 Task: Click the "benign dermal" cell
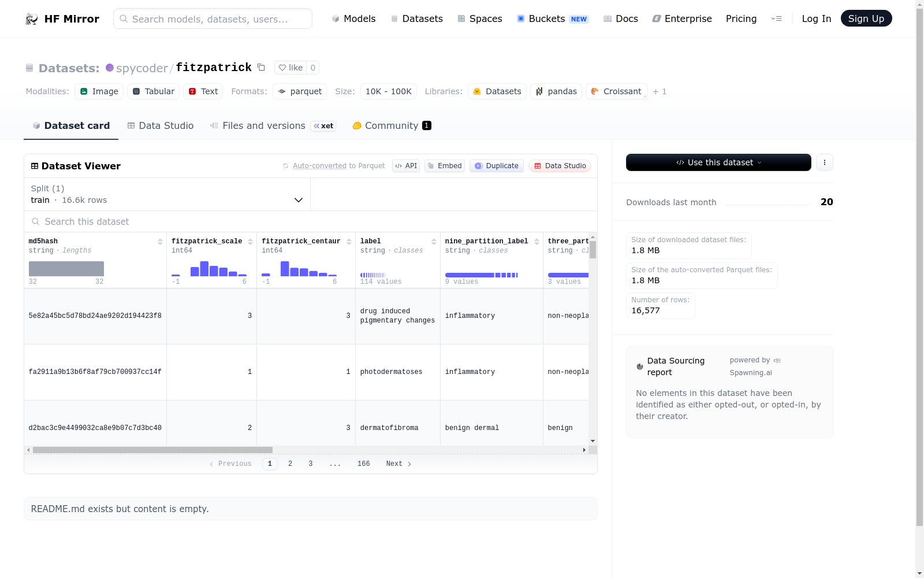click(491, 428)
